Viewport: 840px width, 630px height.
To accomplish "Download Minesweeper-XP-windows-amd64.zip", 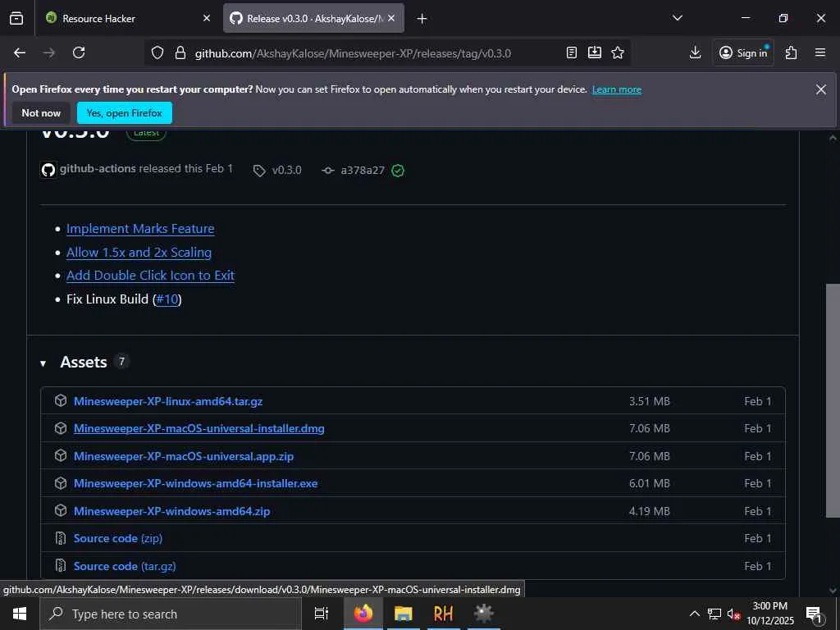I will click(172, 512).
